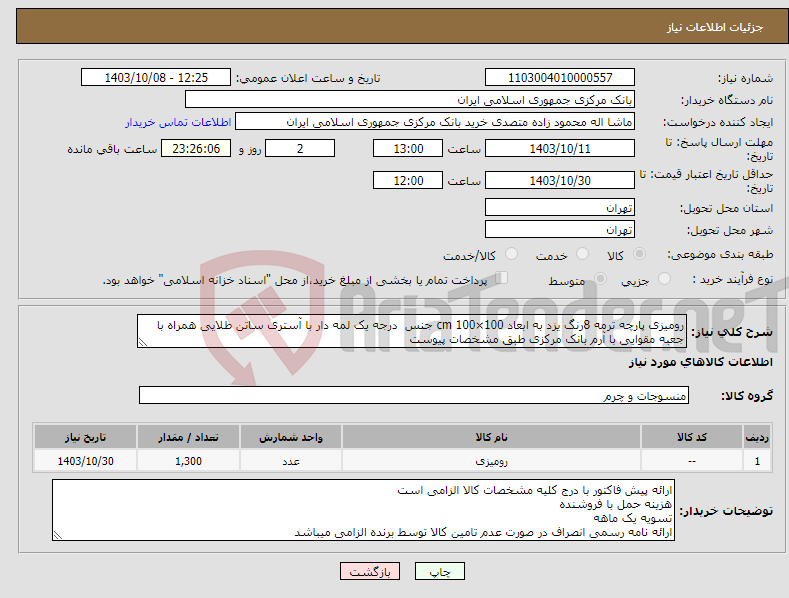The width and height of the screenshot is (789, 598).
Task: Click the announcement date field 1403/10/08 - 12:25
Action: 156,78
